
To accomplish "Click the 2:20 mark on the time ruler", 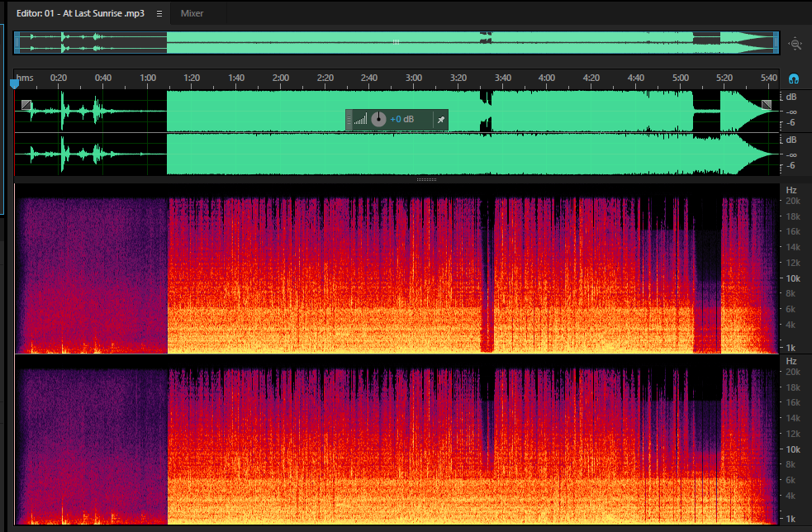I will click(x=325, y=78).
